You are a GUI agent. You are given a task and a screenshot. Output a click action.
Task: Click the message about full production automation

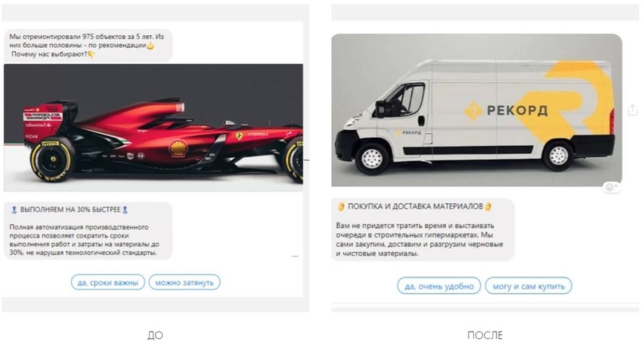coord(88,231)
